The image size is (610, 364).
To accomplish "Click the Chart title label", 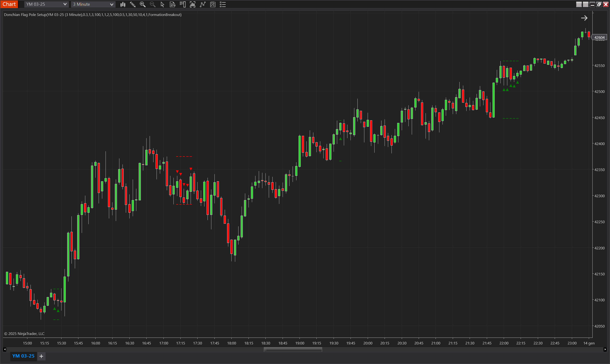I will tap(9, 4).
